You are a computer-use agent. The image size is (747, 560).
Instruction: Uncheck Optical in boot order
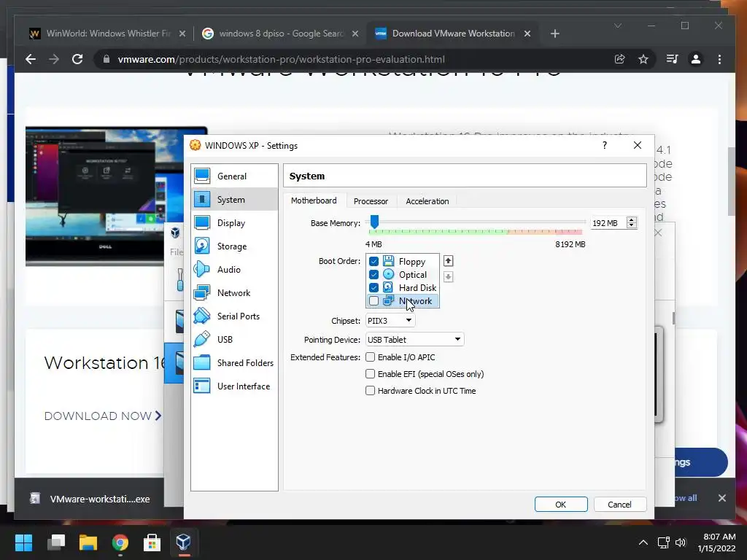373,275
